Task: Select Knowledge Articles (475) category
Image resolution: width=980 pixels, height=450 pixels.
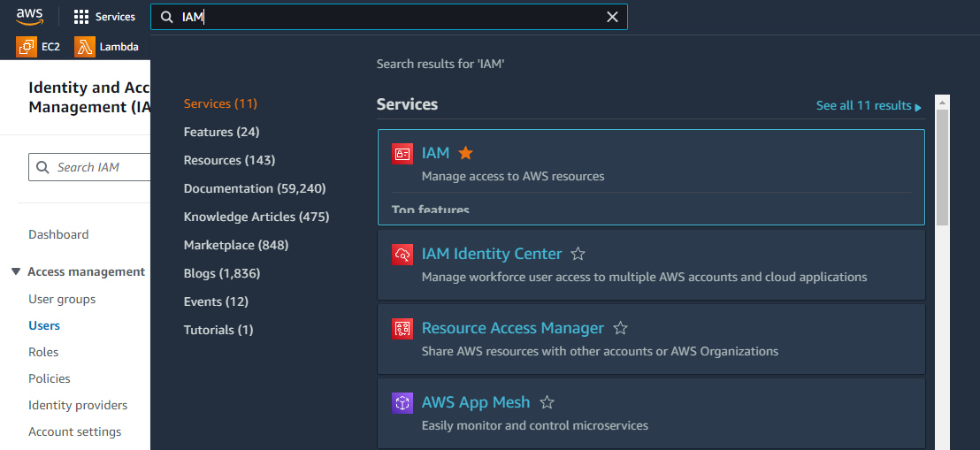Action: coord(256,217)
